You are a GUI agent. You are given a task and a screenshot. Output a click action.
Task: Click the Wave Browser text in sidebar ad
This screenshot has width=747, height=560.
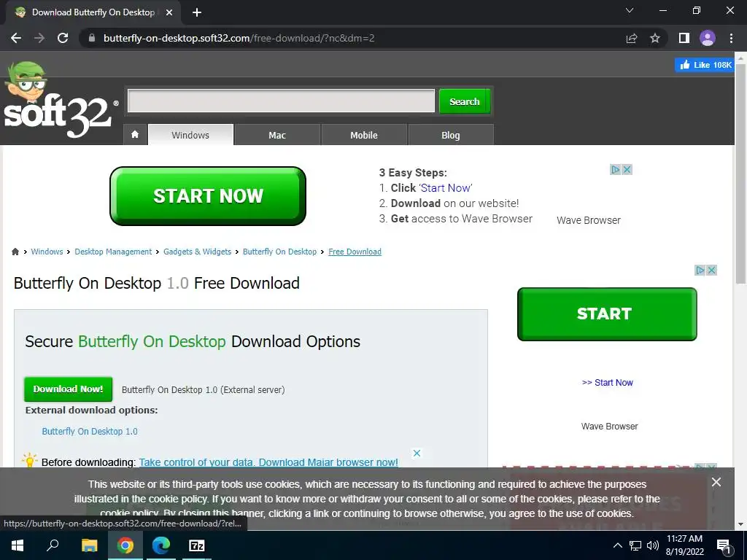[x=609, y=426]
